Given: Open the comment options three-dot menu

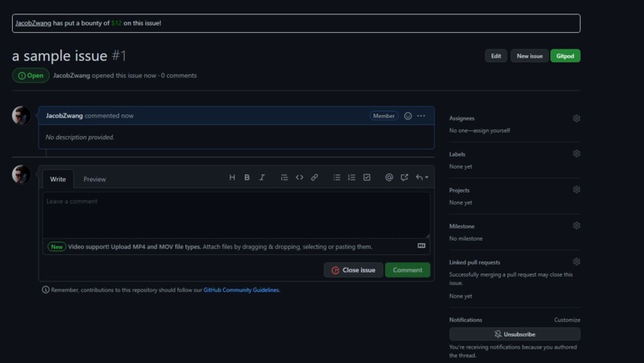Looking at the screenshot, I should [421, 116].
